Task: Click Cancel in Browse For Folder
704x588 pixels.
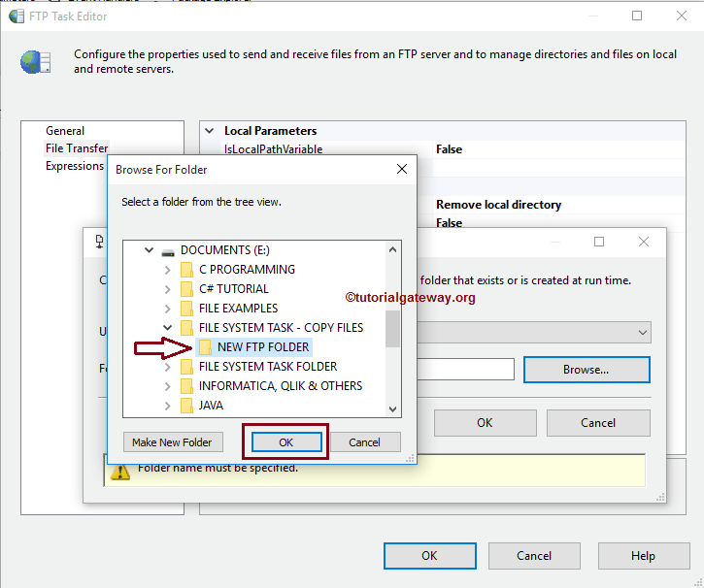Action: click(x=365, y=442)
